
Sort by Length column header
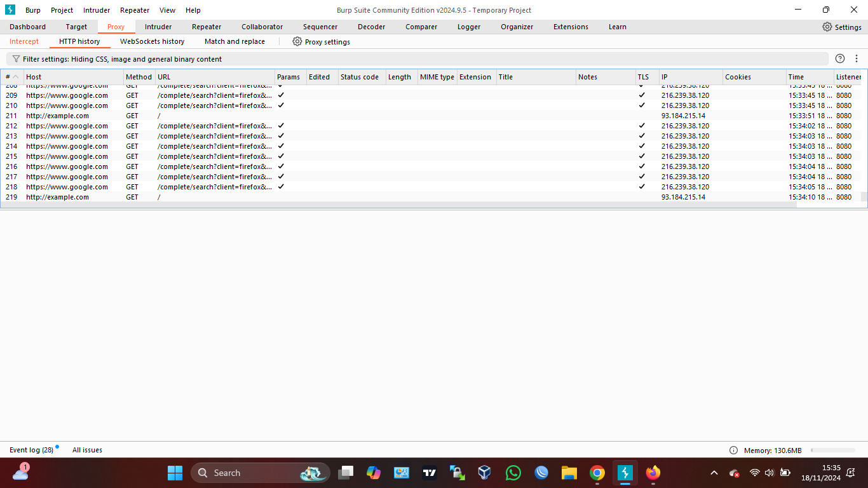click(x=402, y=77)
